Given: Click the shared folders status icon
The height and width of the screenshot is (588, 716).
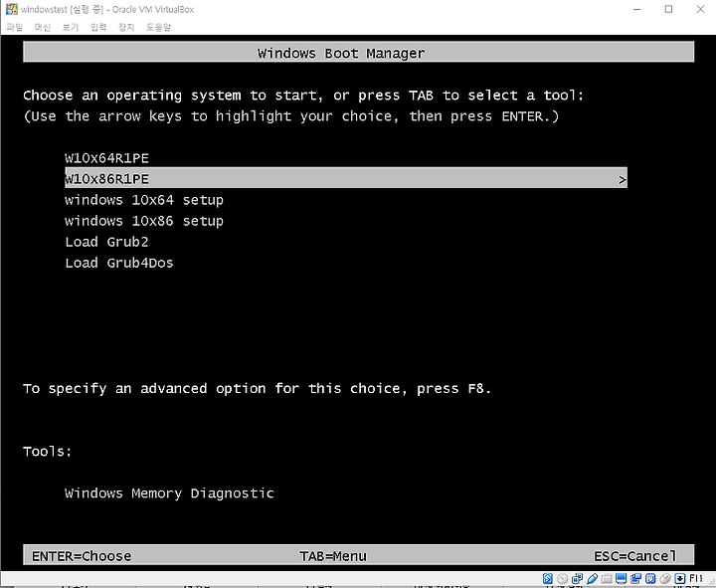Looking at the screenshot, I should tap(607, 578).
